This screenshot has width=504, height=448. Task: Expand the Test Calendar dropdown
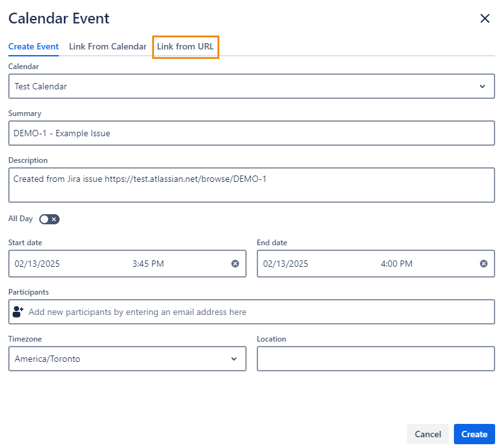click(482, 86)
